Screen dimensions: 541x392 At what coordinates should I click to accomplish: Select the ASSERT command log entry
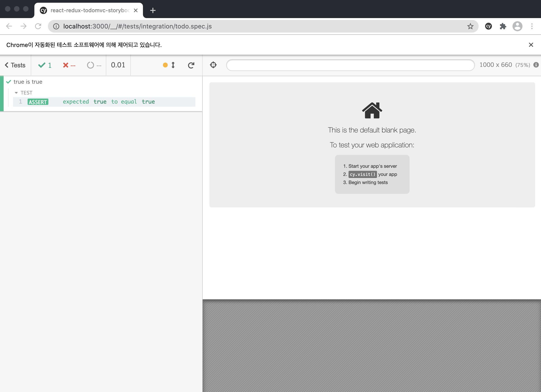104,102
